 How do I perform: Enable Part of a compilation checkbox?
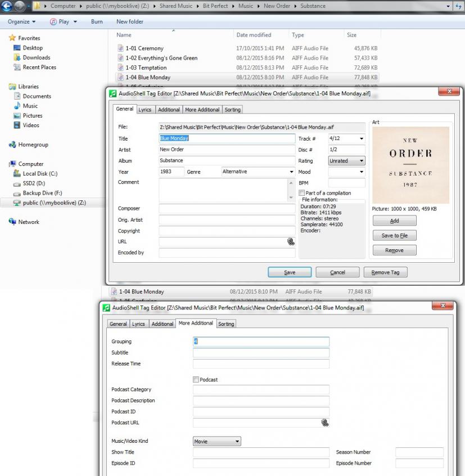[302, 193]
